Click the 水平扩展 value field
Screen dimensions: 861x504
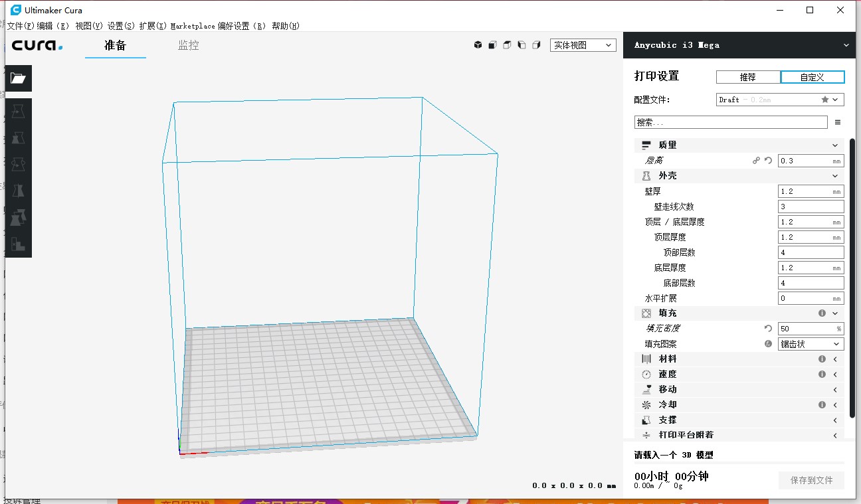click(x=811, y=298)
